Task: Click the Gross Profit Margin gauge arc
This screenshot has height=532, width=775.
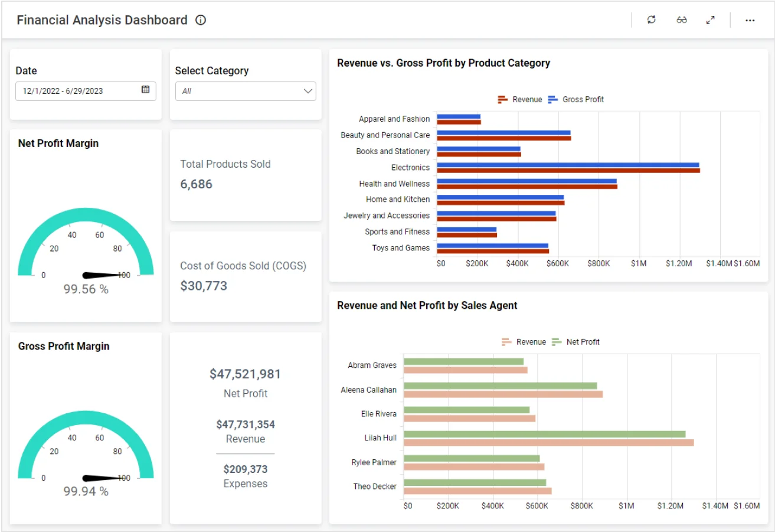Action: (86, 419)
